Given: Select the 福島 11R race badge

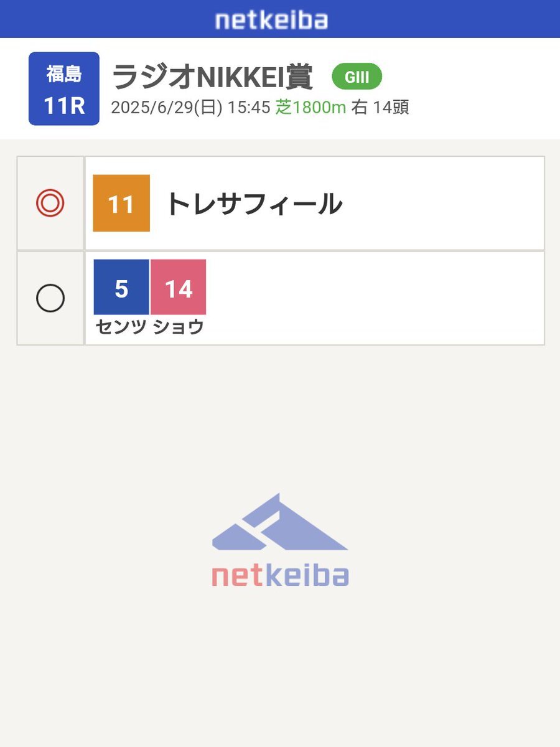Looking at the screenshot, I should click(64, 88).
